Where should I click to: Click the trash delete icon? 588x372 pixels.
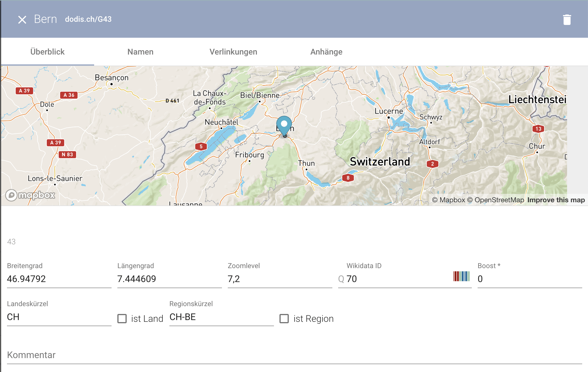[x=567, y=20]
